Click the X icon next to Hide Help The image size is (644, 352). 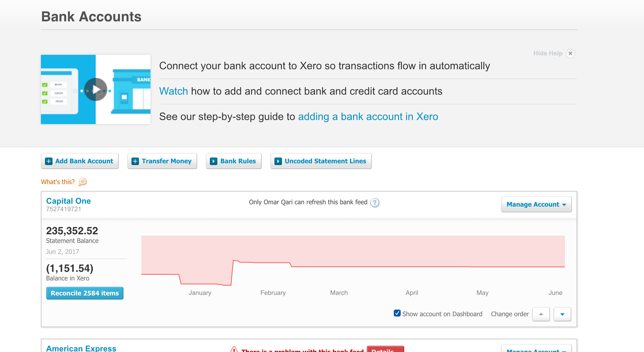[x=571, y=53]
